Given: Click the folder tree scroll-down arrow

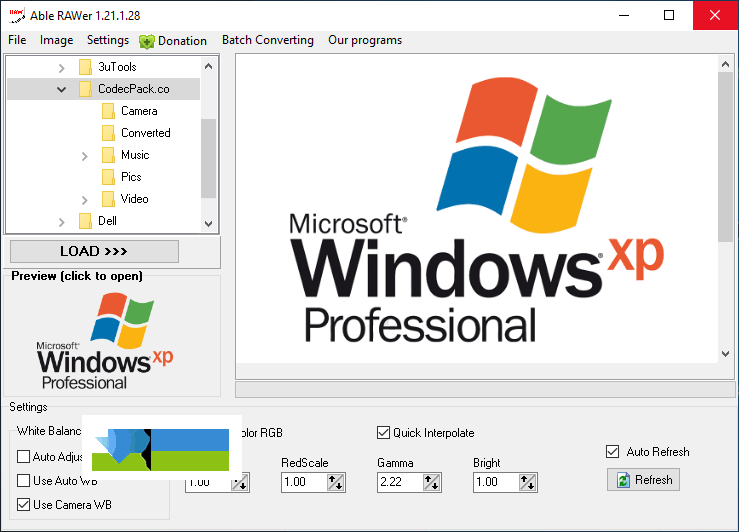Looking at the screenshot, I should (208, 223).
